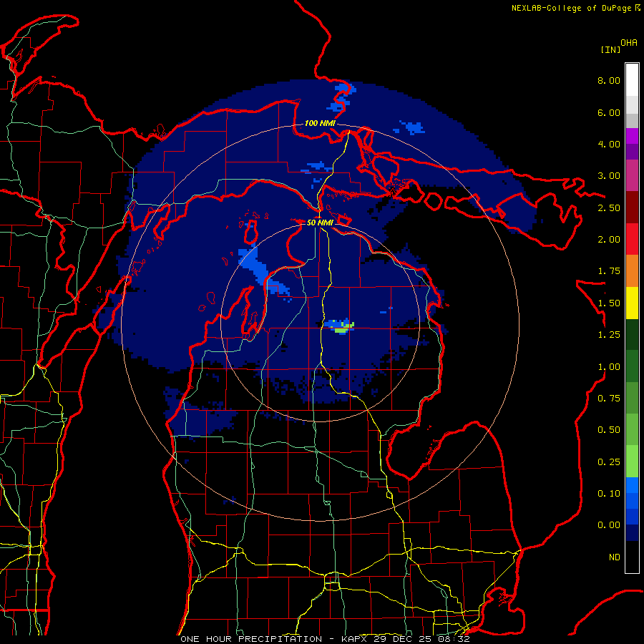The height and width of the screenshot is (644, 644).
Task: Pick the black ND swatch at legend bottom
Action: (632, 557)
